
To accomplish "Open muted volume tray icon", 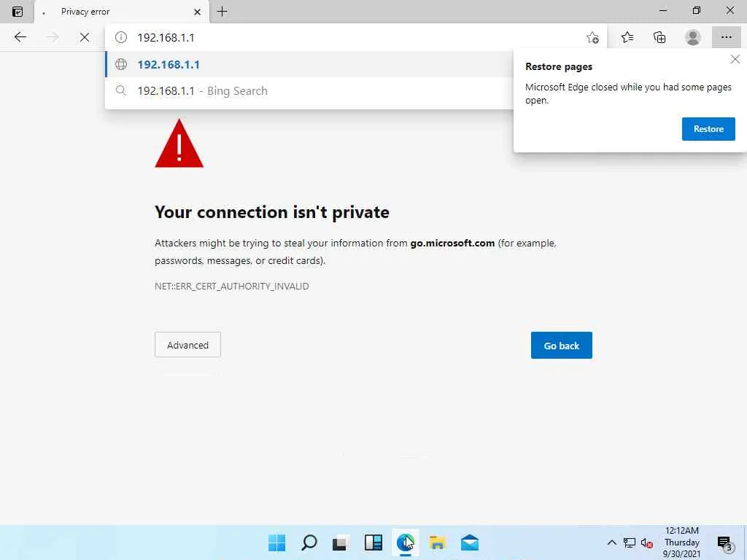I will pos(646,542).
